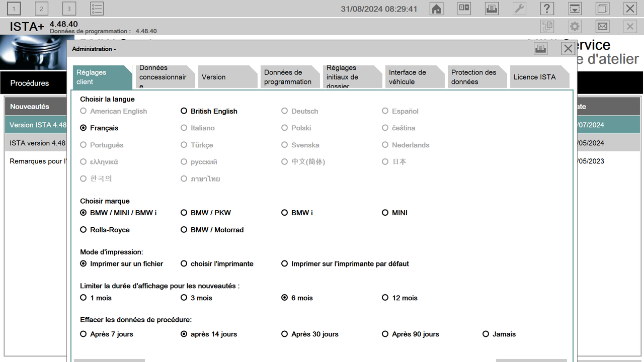This screenshot has height=362, width=644.
Task: Switch to Protection des données tab
Action: click(476, 77)
